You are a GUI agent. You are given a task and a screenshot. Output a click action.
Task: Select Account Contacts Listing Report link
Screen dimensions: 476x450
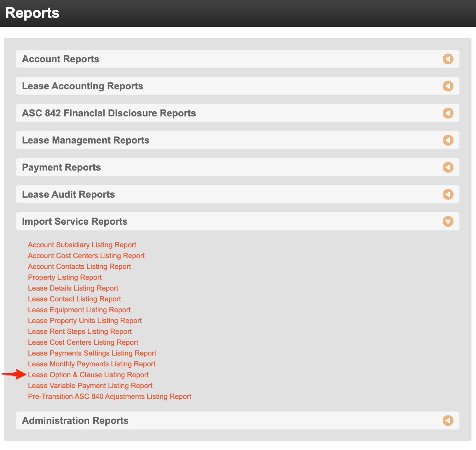click(x=79, y=267)
